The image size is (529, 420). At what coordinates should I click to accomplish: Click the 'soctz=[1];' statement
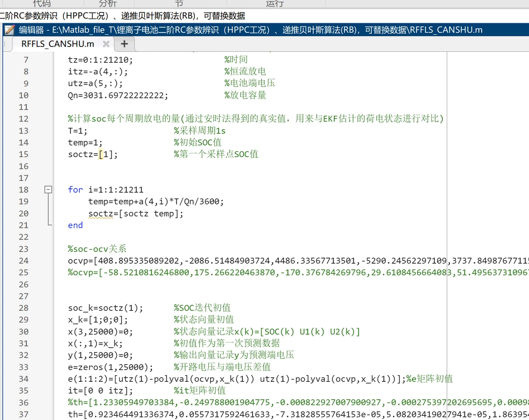pyautogui.click(x=93, y=154)
